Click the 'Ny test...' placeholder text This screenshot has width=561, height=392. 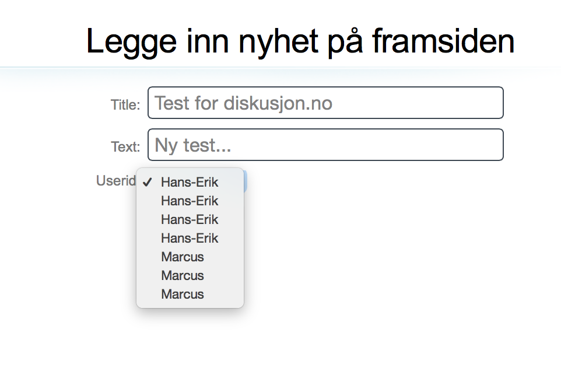(x=193, y=145)
